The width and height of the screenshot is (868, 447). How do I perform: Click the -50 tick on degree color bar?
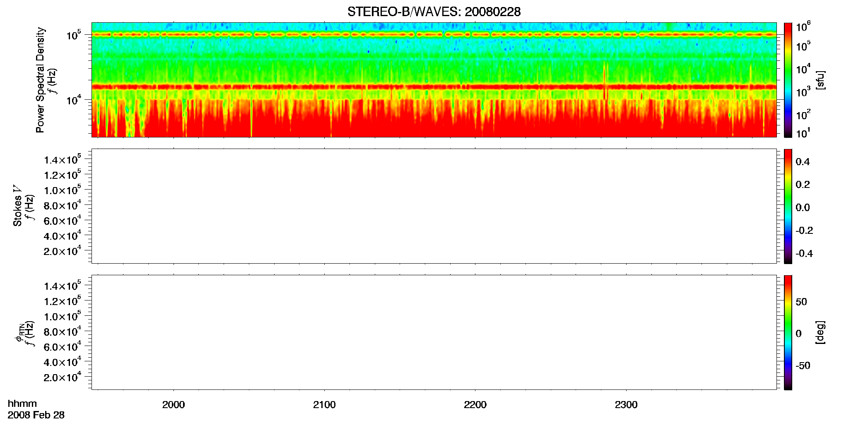pos(803,365)
